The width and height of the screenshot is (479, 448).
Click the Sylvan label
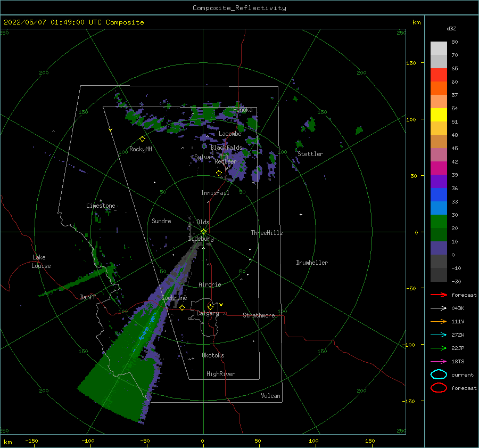[204, 158]
